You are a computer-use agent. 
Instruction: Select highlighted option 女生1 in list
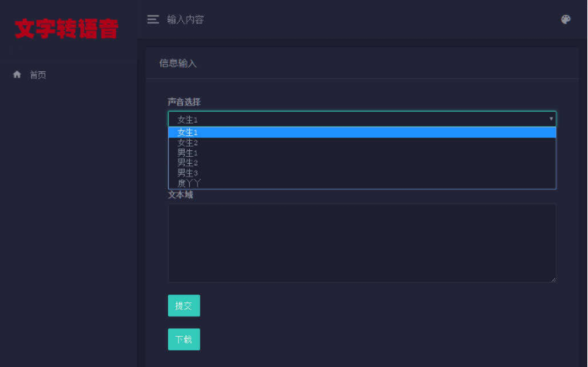point(362,133)
